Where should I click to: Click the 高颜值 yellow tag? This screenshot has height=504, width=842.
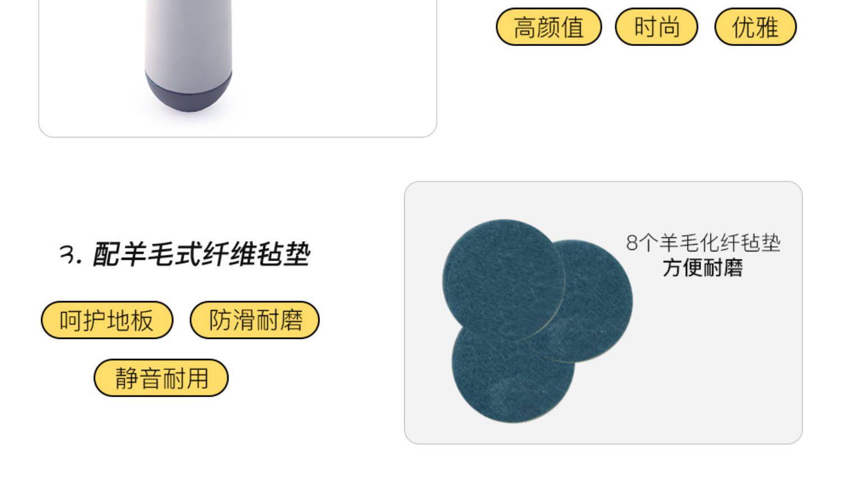coord(548,26)
